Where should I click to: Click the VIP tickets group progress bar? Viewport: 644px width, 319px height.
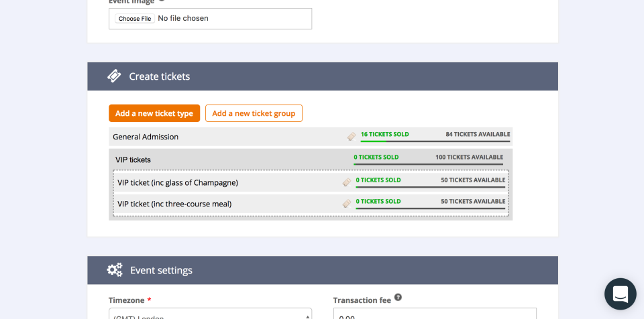(x=429, y=164)
